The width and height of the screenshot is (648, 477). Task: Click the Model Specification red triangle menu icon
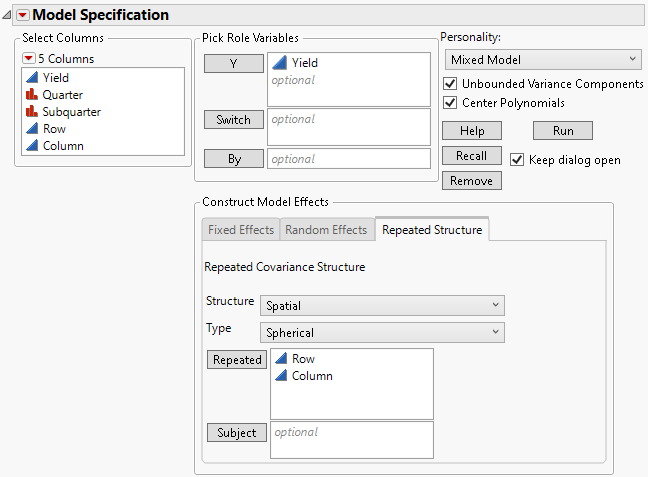(22, 15)
